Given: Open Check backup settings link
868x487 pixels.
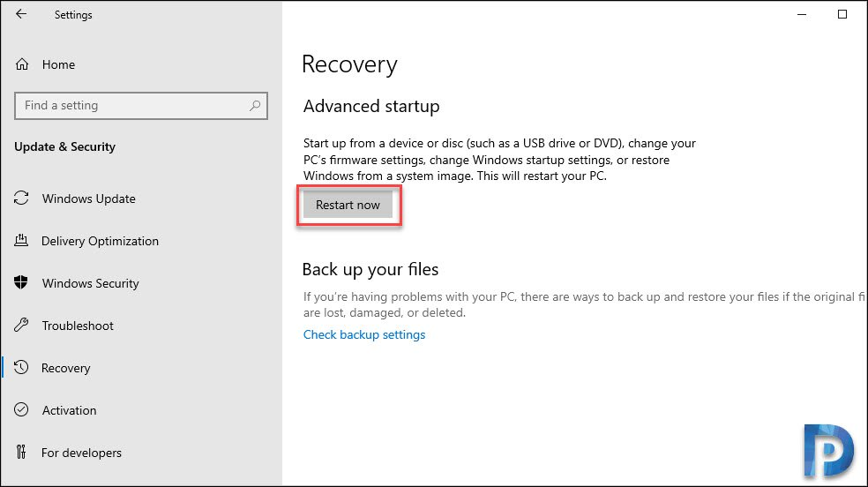Looking at the screenshot, I should (364, 335).
